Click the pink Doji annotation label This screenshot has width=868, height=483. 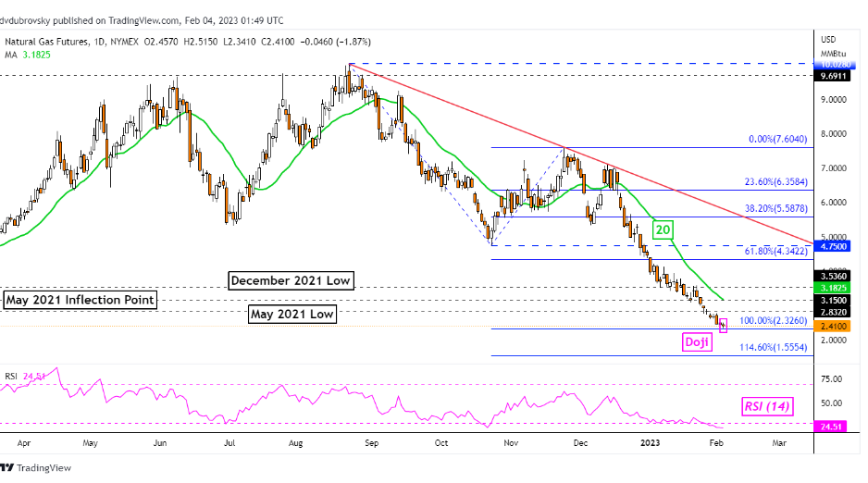pos(697,342)
